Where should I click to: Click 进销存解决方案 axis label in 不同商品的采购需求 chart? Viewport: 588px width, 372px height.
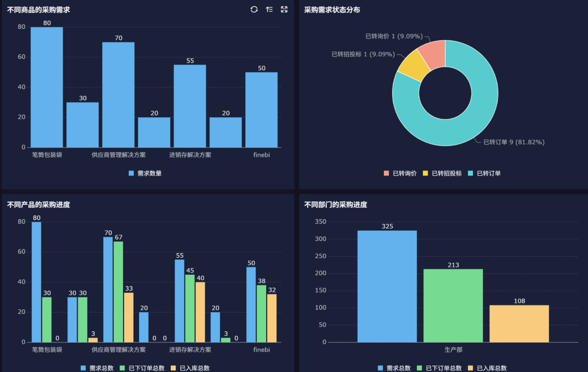click(x=190, y=155)
